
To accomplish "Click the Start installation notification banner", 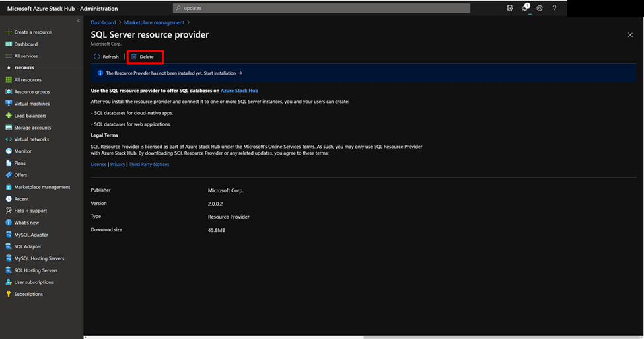I will click(363, 73).
